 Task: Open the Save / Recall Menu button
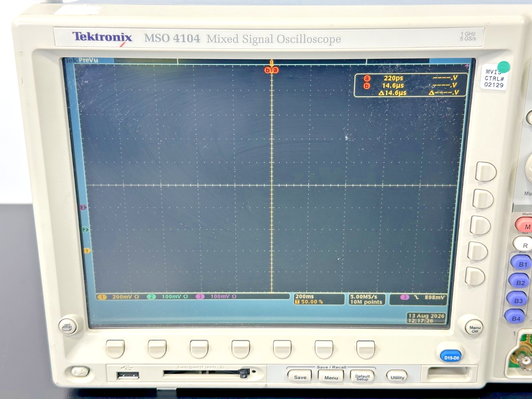coord(331,377)
